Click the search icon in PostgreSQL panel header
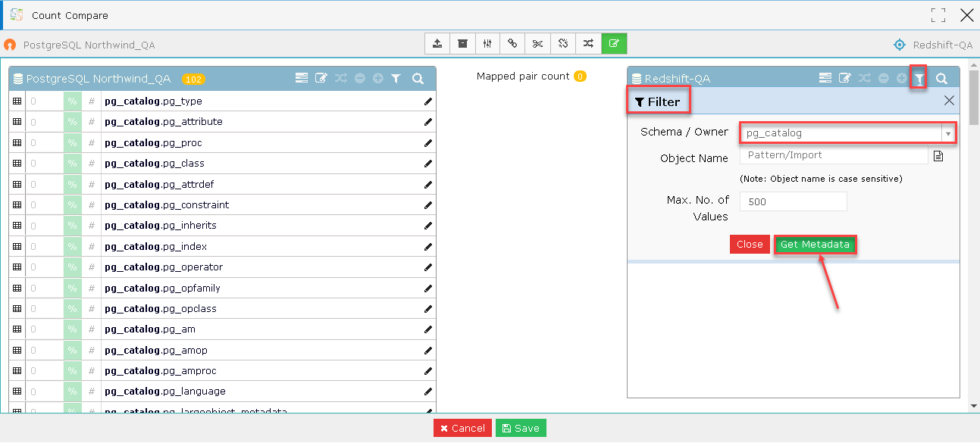 coord(418,78)
